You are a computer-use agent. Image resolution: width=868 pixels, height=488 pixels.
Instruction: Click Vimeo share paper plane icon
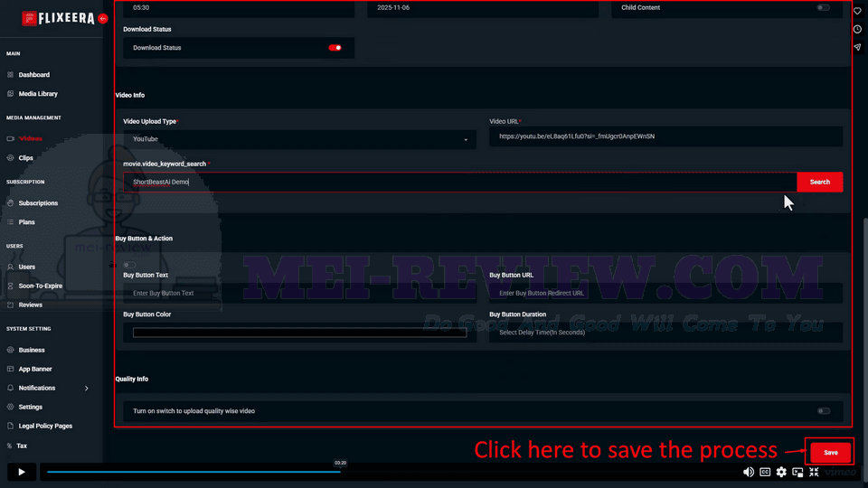coord(857,47)
